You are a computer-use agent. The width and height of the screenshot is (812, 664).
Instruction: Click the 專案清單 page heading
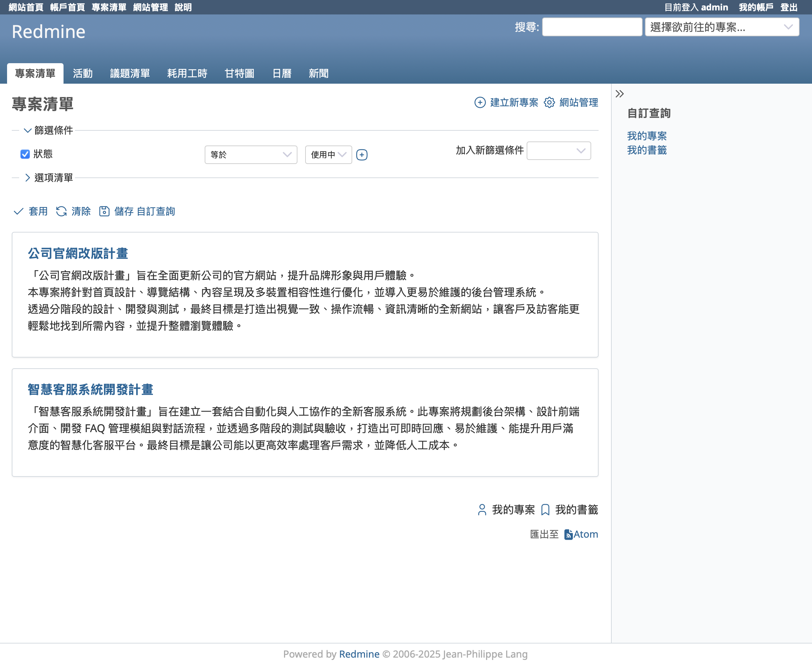click(42, 104)
